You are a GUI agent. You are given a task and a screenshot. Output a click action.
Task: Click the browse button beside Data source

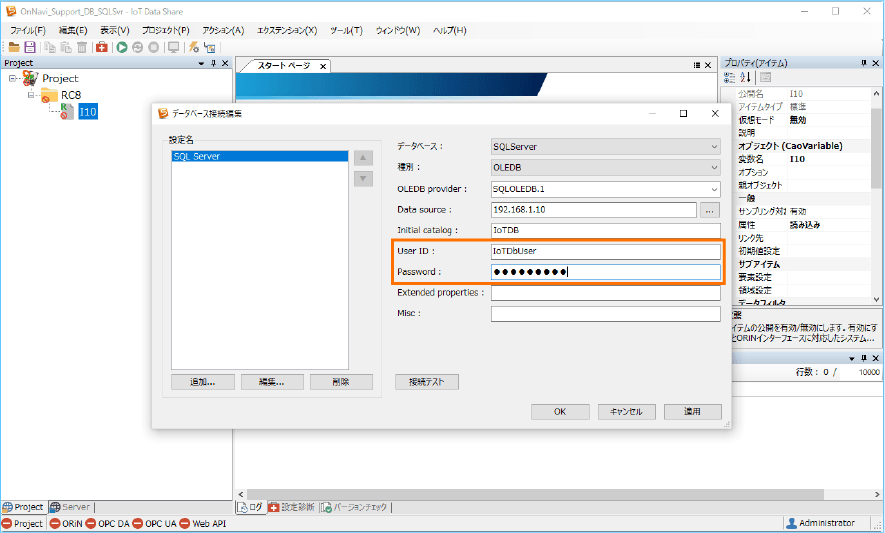[x=710, y=210]
